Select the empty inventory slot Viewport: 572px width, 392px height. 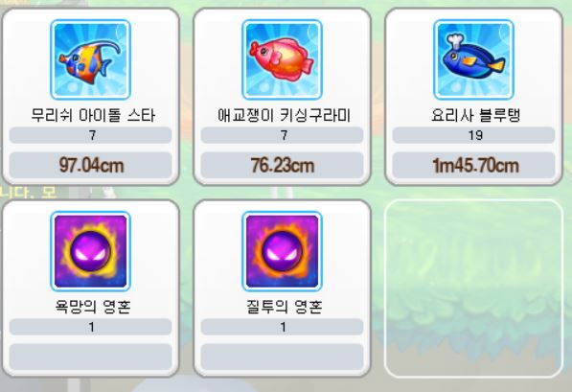click(473, 288)
